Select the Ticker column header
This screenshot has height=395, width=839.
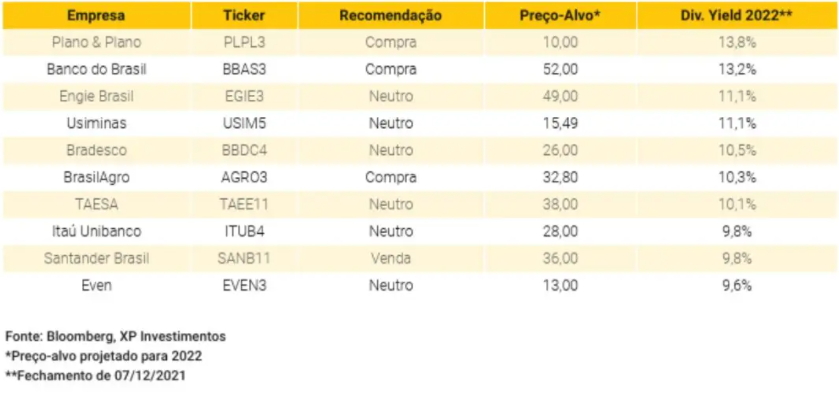click(x=244, y=16)
